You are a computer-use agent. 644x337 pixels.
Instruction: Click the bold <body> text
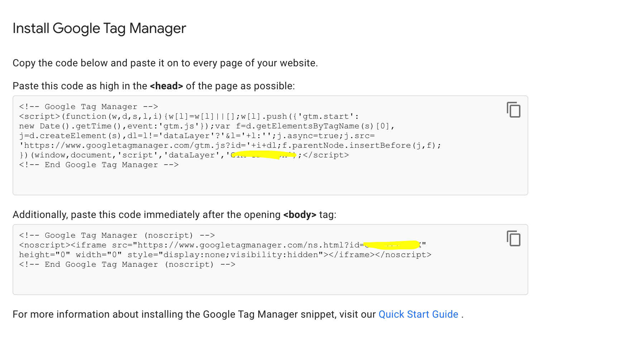(299, 215)
